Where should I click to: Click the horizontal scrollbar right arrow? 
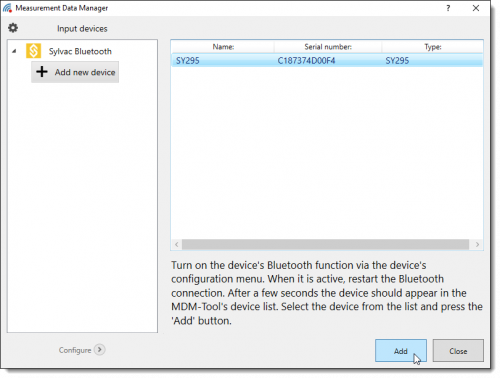(x=477, y=244)
